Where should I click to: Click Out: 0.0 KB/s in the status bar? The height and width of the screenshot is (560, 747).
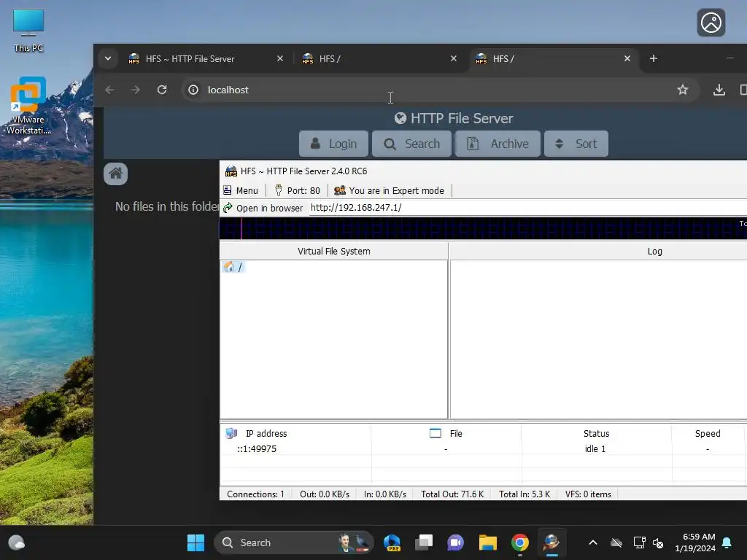point(325,494)
